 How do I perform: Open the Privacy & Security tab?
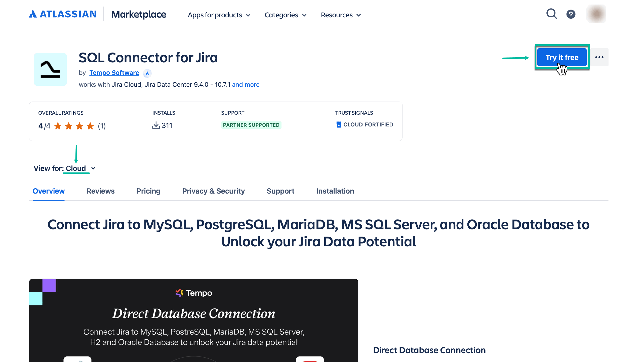(213, 191)
